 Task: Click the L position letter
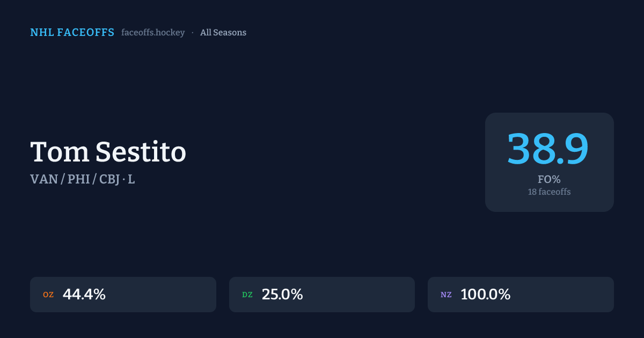131,179
